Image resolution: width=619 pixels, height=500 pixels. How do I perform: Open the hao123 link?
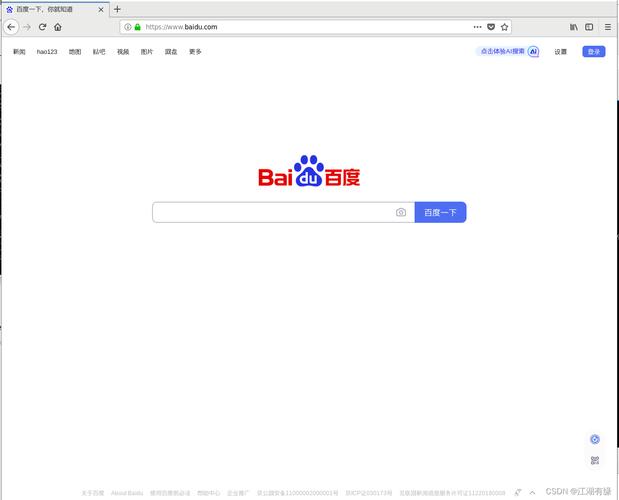pyautogui.click(x=47, y=52)
